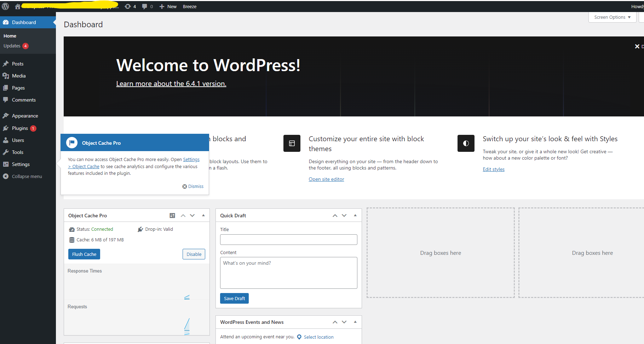Focus the What's on your mind content box
The width and height of the screenshot is (644, 344).
pyautogui.click(x=289, y=273)
